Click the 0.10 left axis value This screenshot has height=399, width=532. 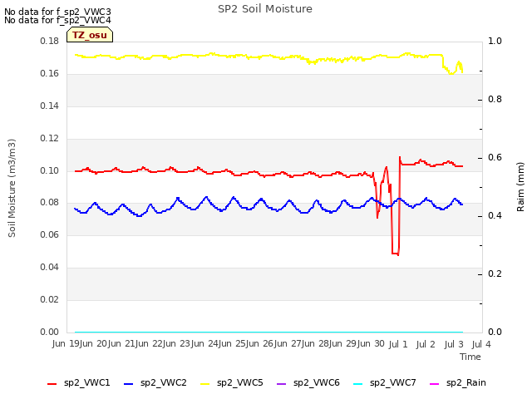[50, 170]
